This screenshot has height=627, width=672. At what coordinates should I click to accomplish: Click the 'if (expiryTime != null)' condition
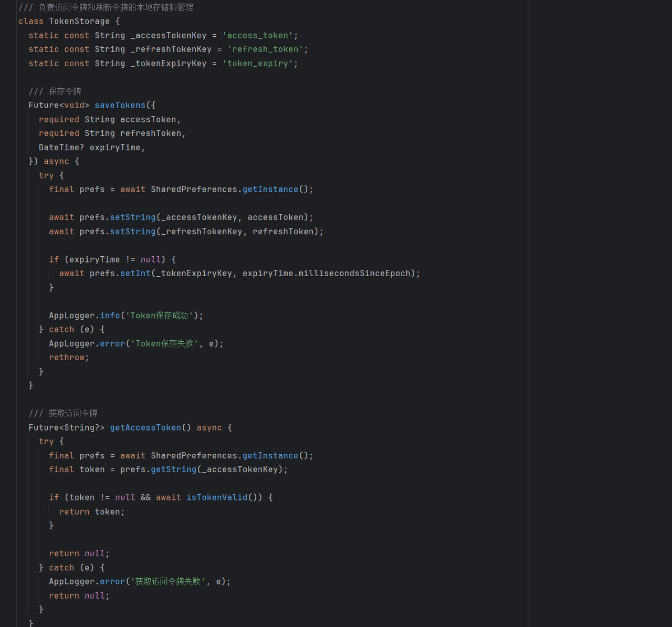pyautogui.click(x=107, y=259)
